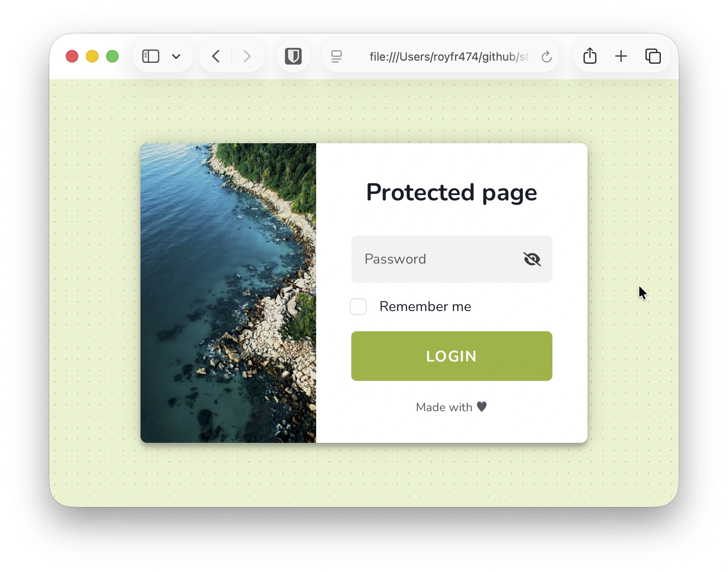Toggle password visibility eye icon

point(532,259)
